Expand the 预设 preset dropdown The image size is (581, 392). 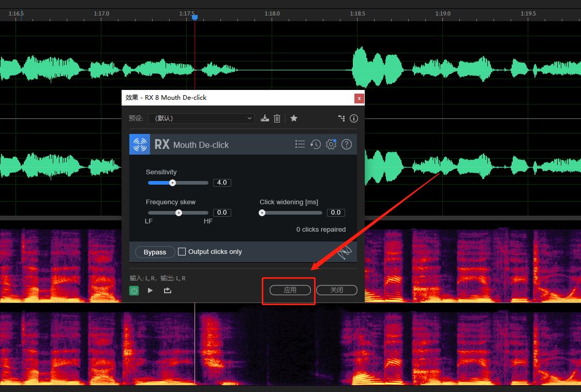pyautogui.click(x=201, y=118)
